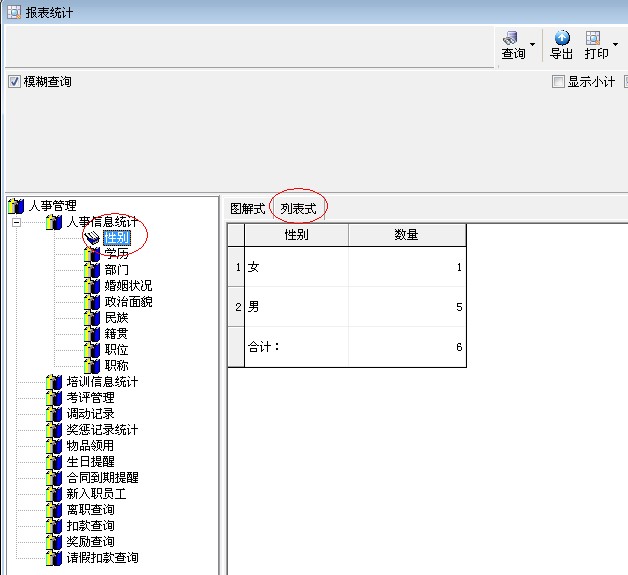
Task: Select the 政治面貌 tree item
Action: tap(128, 302)
